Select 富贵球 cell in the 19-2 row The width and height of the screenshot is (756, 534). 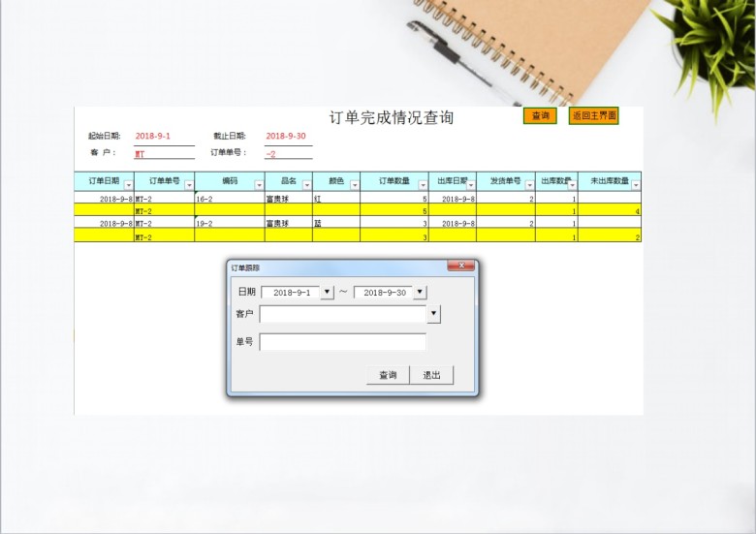pyautogui.click(x=288, y=222)
